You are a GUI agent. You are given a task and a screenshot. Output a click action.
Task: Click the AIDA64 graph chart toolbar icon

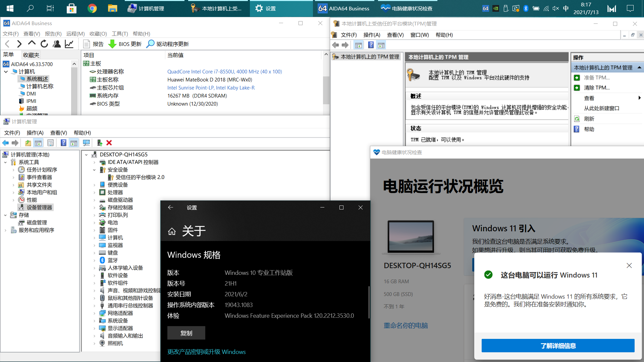69,44
